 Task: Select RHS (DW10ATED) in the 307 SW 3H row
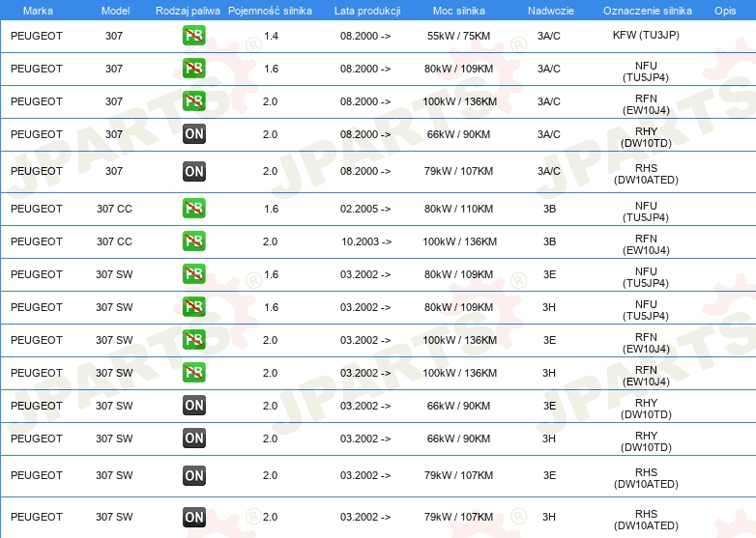click(646, 520)
